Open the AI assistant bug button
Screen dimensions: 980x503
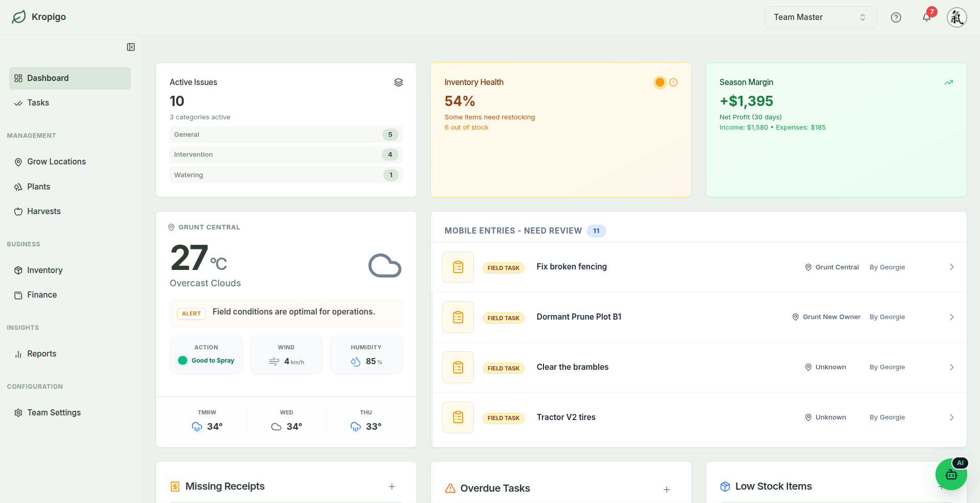point(951,474)
